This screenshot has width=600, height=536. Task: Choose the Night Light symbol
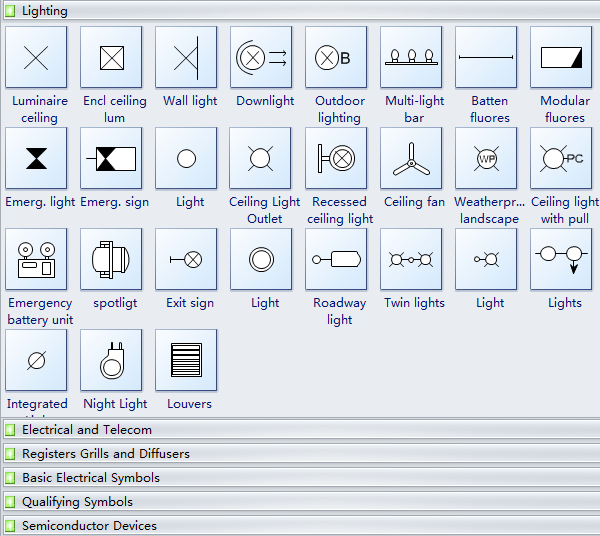111,360
